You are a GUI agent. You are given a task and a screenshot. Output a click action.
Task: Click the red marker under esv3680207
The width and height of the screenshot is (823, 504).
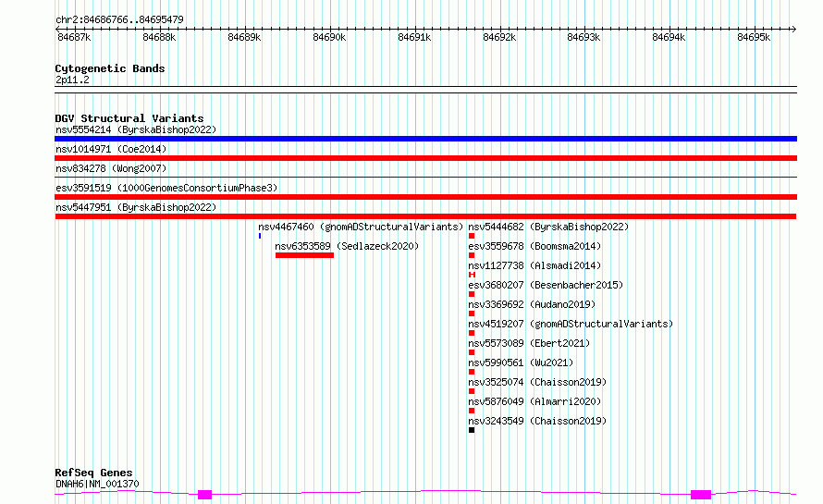(x=472, y=294)
